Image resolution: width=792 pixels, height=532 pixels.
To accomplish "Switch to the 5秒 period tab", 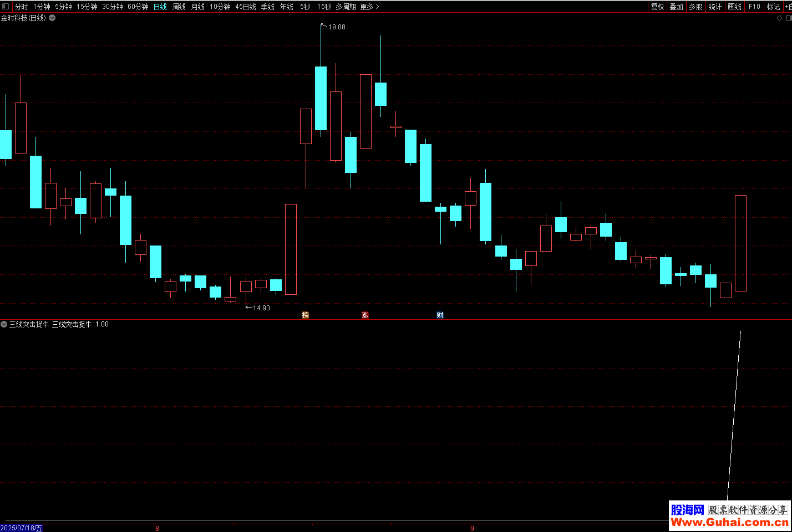I will click(x=305, y=7).
